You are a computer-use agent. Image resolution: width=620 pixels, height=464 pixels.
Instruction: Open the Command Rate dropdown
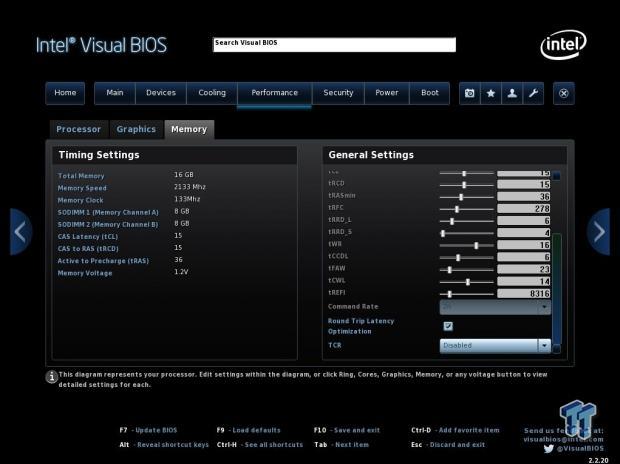point(495,307)
